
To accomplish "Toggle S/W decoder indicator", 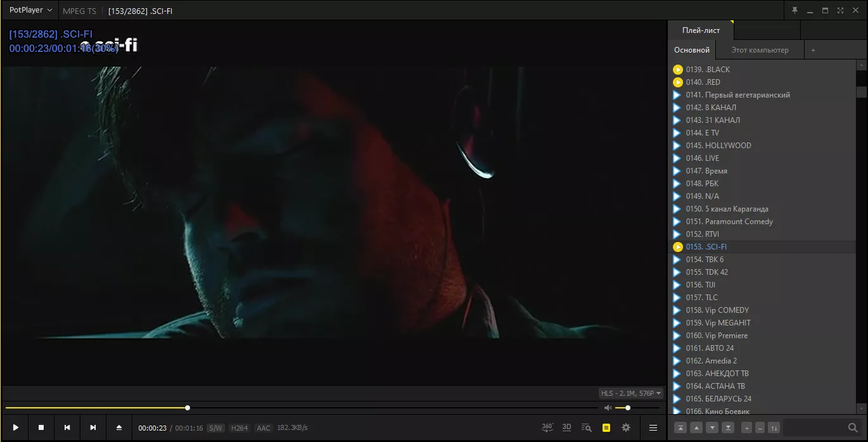I will (215, 428).
